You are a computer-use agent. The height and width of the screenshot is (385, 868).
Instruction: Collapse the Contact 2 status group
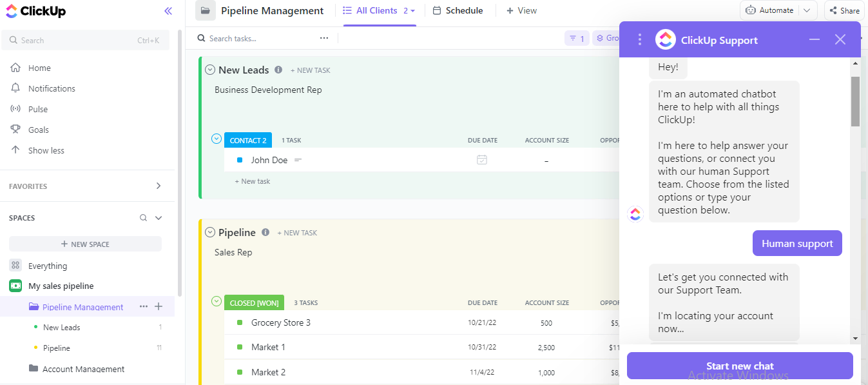coord(217,139)
